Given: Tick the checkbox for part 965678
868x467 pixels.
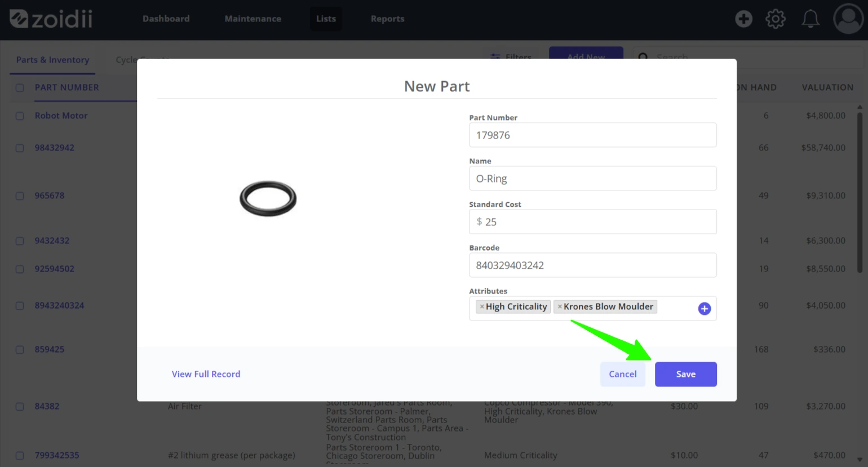Looking at the screenshot, I should [20, 196].
